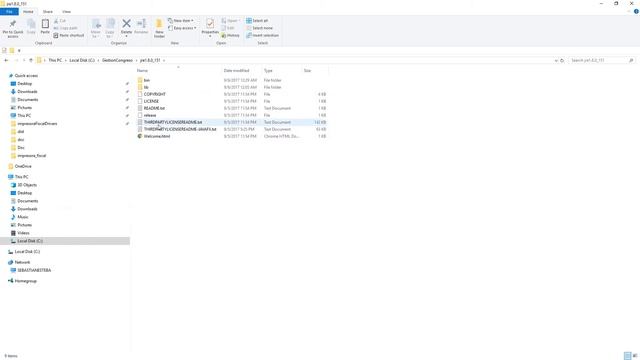Screen dimensions: 640x360
Task: Click chevron after This PC in breadcrumb
Action: point(66,60)
